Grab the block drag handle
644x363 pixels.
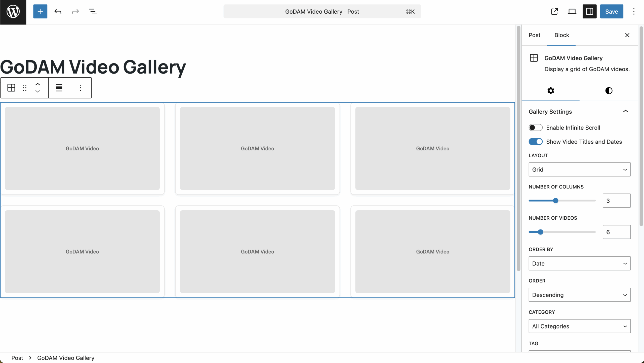coord(24,88)
